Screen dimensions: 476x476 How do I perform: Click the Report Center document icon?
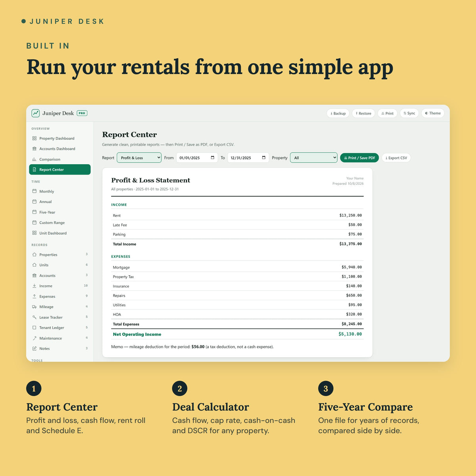[x=35, y=169]
